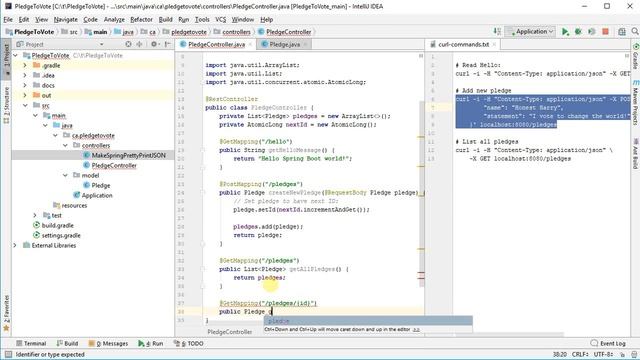Select the Application class in tree
The image size is (640, 360).
[97, 196]
